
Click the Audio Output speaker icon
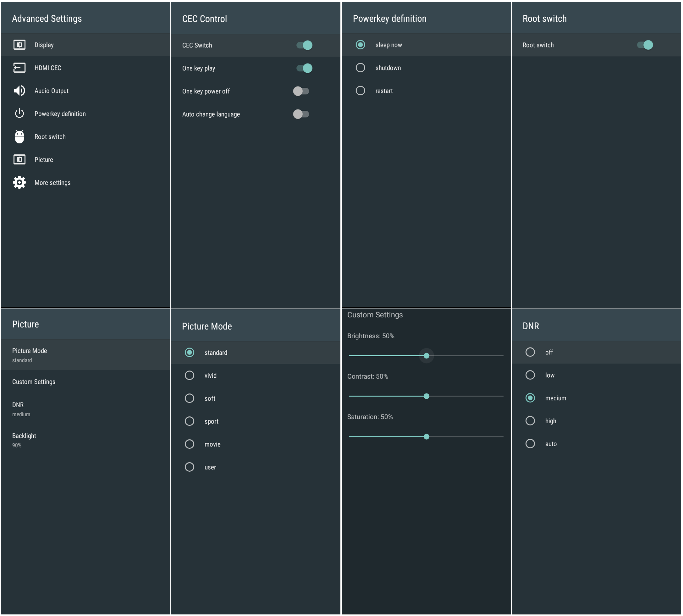point(19,91)
